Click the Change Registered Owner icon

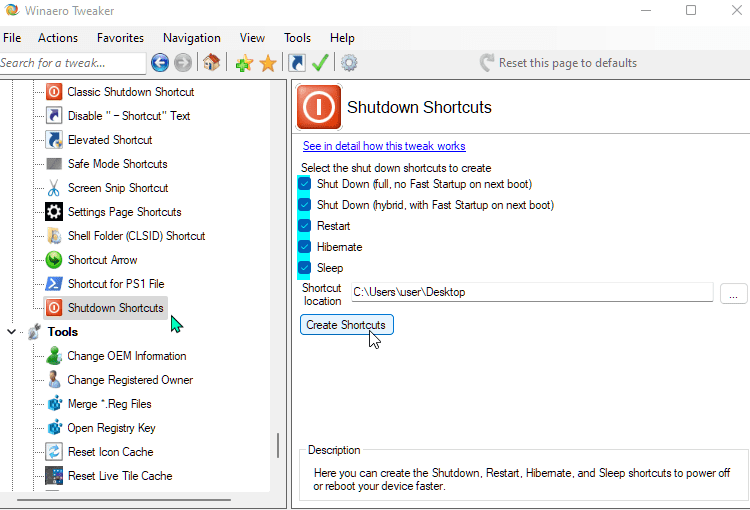54,379
